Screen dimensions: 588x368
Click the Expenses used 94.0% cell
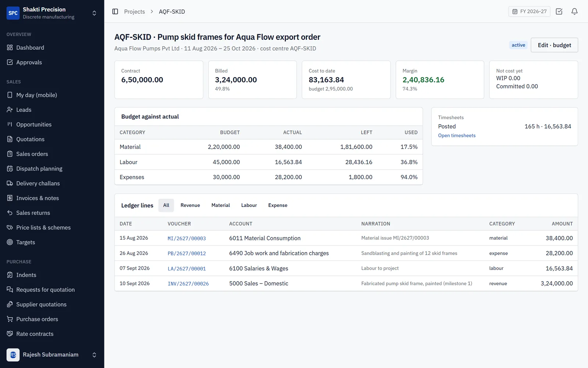point(409,177)
